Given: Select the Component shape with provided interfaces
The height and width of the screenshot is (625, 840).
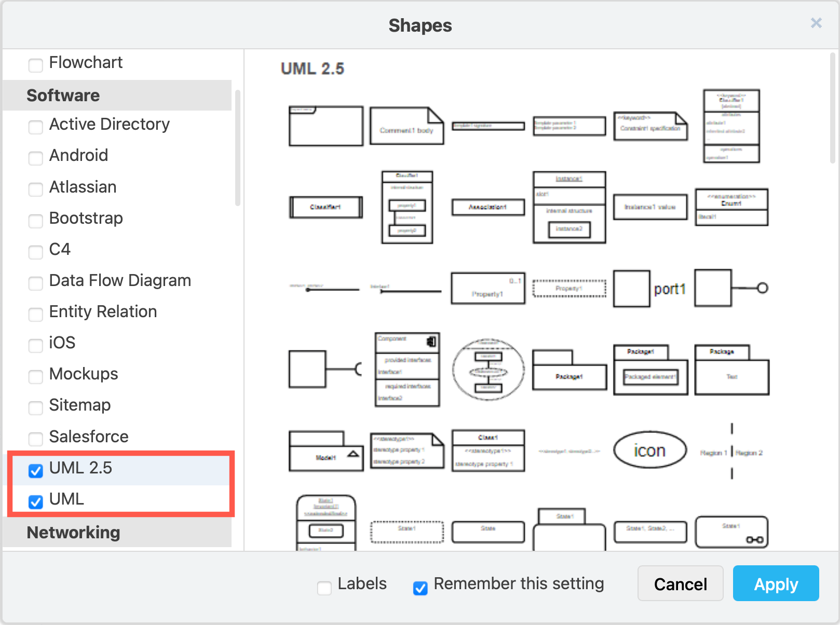Looking at the screenshot, I should click(407, 370).
